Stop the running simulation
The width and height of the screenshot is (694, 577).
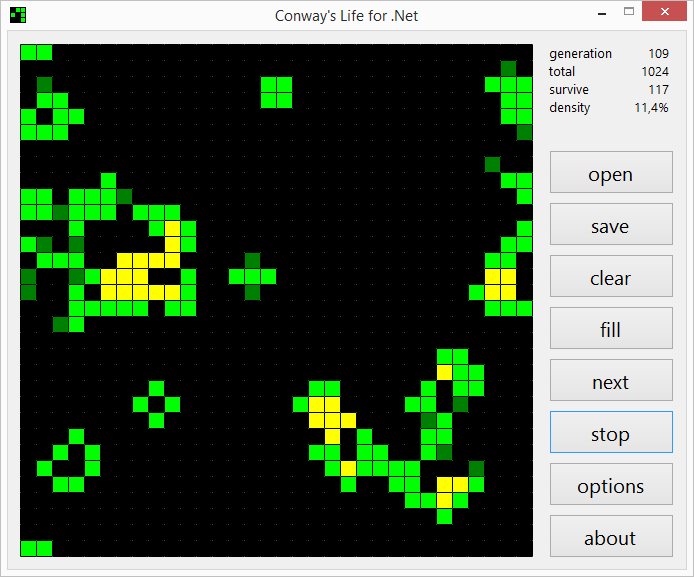[610, 434]
